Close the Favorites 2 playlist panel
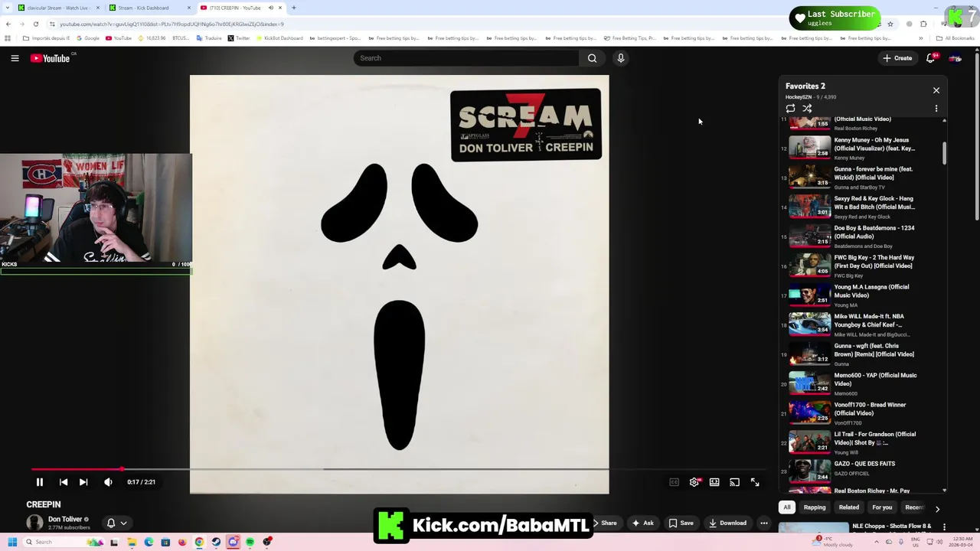Screen dimensions: 980x551 936,90
